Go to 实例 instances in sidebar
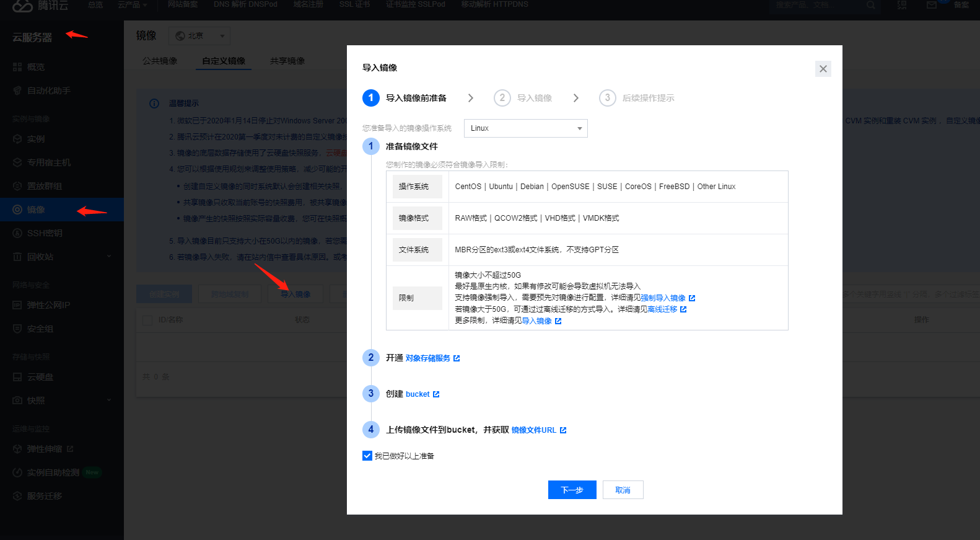Screen dimensions: 980x540 (35, 139)
